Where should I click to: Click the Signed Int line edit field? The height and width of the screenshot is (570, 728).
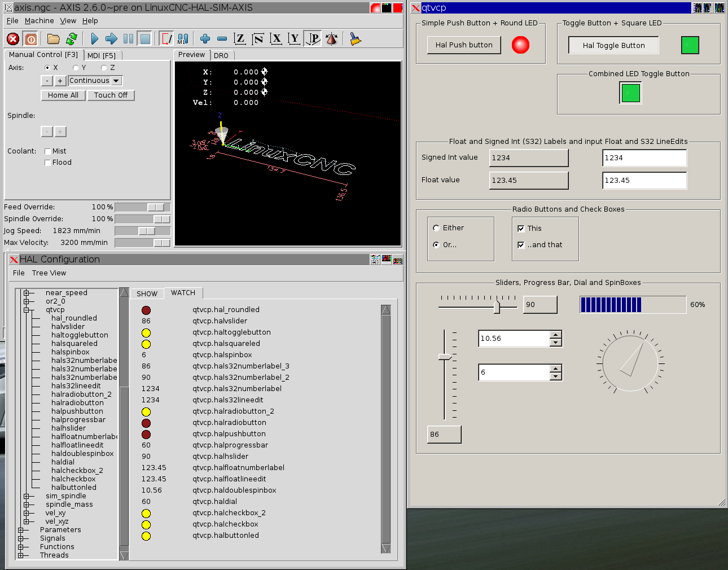coord(644,158)
